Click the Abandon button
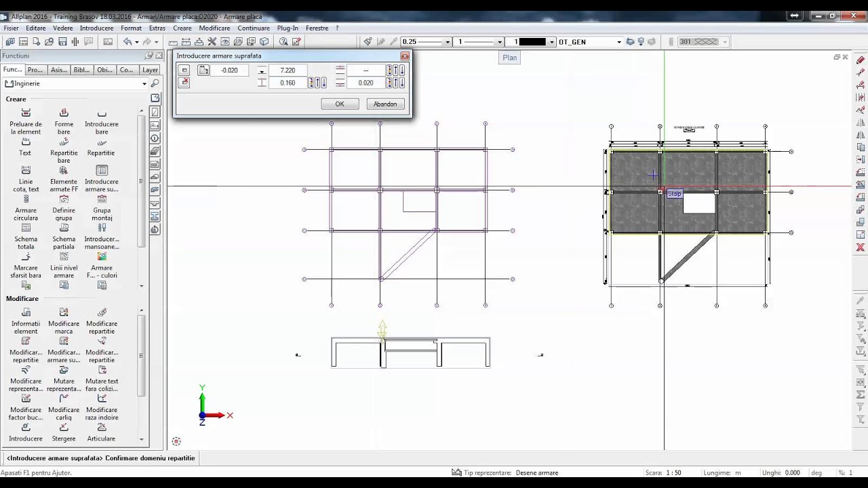The width and height of the screenshot is (868, 488). click(x=385, y=104)
